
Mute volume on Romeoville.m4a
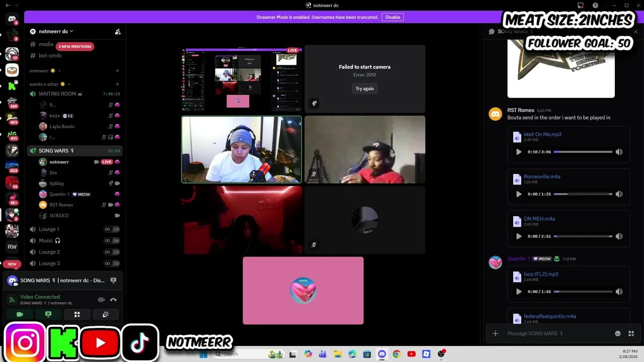click(619, 194)
